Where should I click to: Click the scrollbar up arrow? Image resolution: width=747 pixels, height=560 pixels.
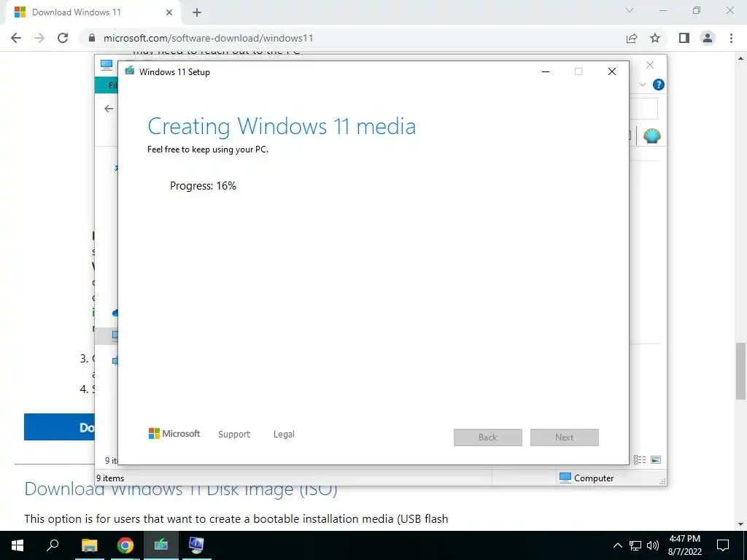click(741, 58)
